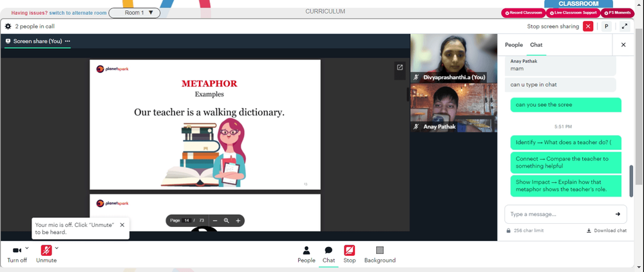Image resolution: width=644 pixels, height=272 pixels.
Task: Open call settings gear icon
Action: coord(8,26)
